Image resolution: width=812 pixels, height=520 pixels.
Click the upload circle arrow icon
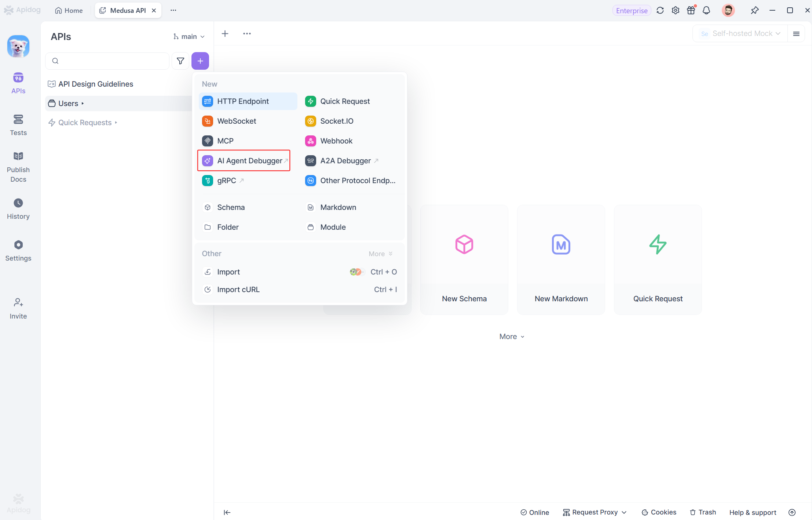(792, 512)
